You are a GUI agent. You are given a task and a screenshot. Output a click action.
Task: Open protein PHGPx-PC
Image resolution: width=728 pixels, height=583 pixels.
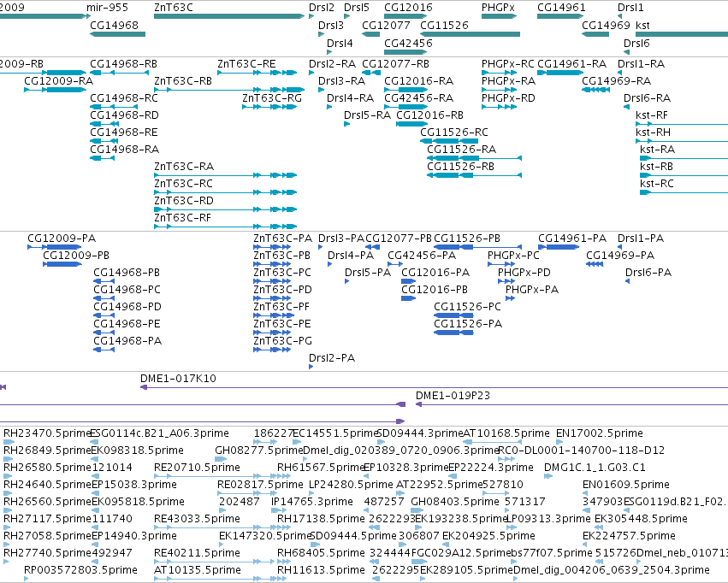click(x=501, y=264)
